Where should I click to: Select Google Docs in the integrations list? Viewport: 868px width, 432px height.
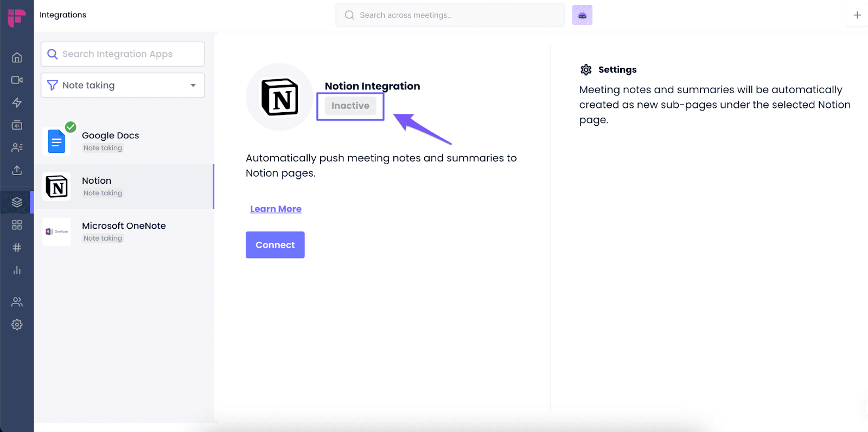(124, 141)
